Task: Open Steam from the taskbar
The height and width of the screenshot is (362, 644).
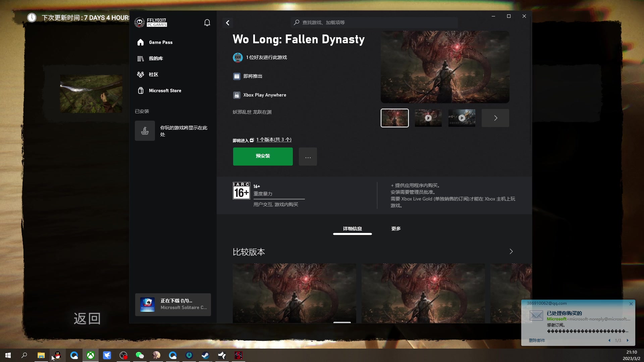Action: click(206, 355)
